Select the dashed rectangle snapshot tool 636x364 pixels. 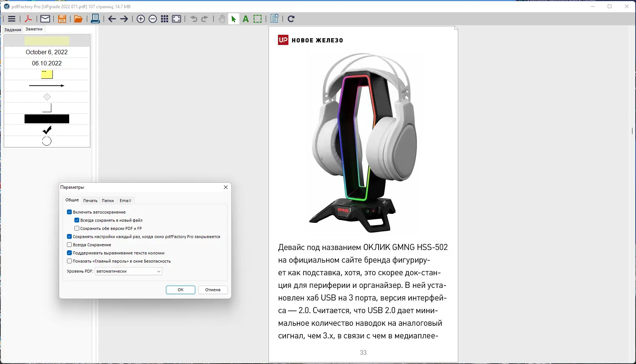point(257,19)
